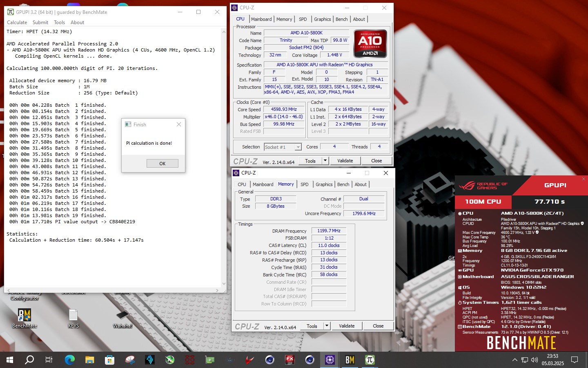Open the BenchMate desktop shortcut
Screen dimensions: 588x368
pyautogui.click(x=24, y=319)
